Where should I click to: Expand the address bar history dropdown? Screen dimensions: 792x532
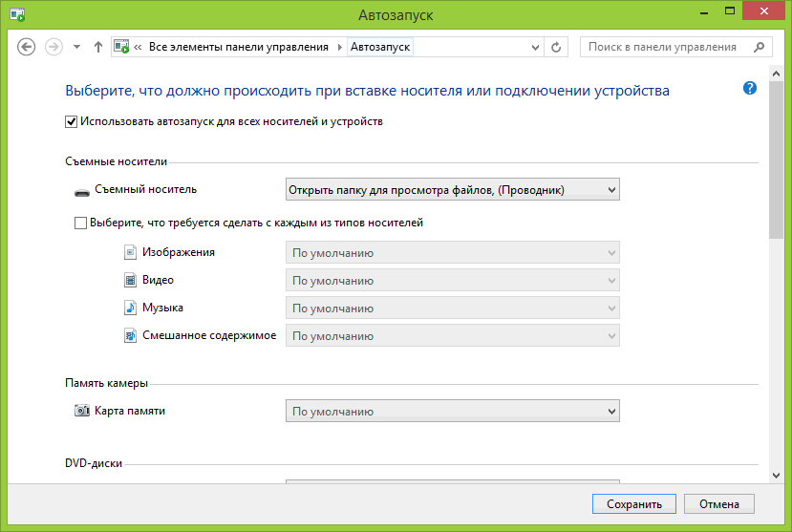535,47
